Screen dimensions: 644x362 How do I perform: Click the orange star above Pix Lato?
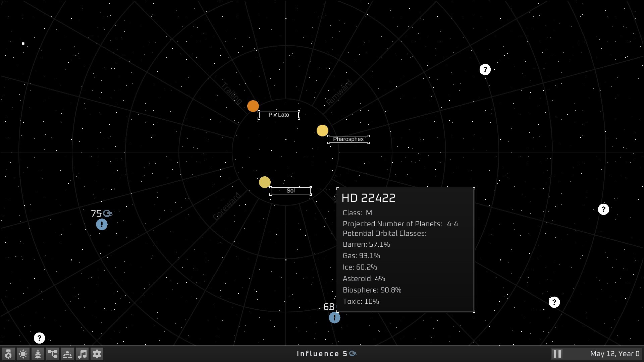pyautogui.click(x=253, y=106)
